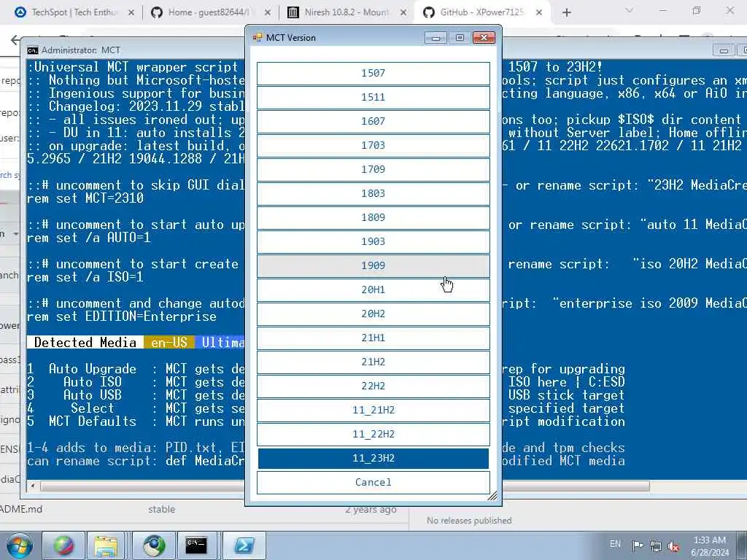Pick the 20H1 version button
The height and width of the screenshot is (560, 747).
(373, 289)
